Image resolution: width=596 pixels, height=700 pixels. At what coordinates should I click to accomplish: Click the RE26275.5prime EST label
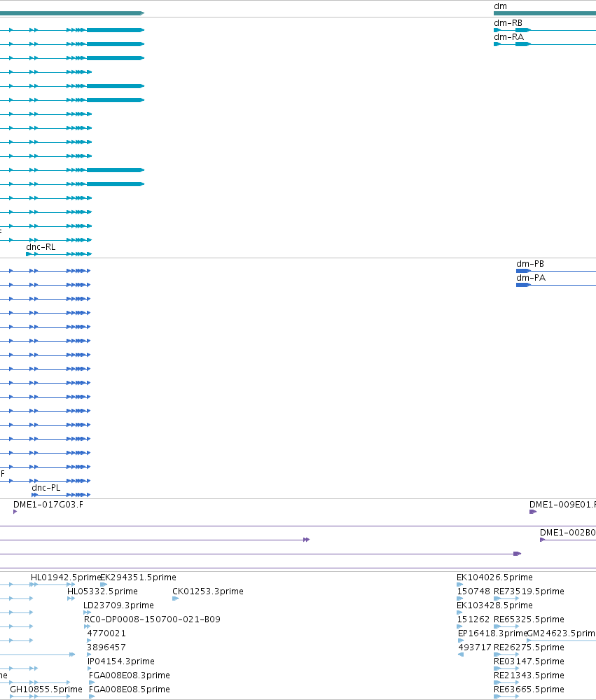point(529,647)
